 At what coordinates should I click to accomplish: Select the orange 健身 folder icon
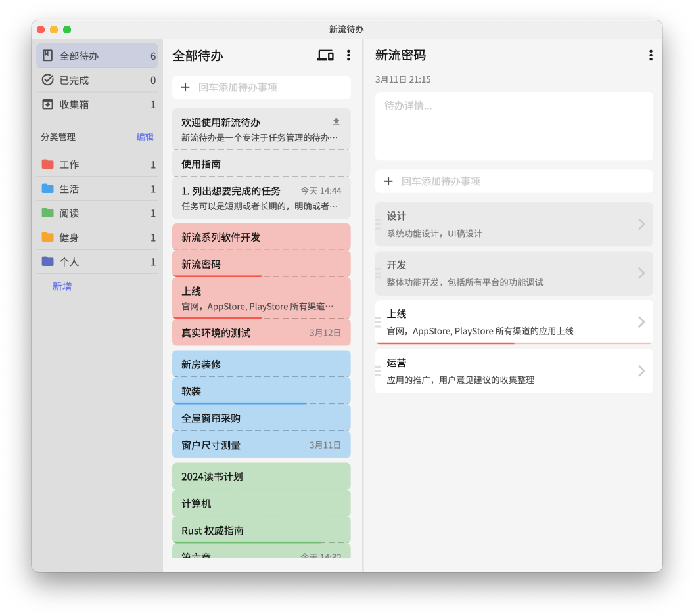[x=47, y=237]
